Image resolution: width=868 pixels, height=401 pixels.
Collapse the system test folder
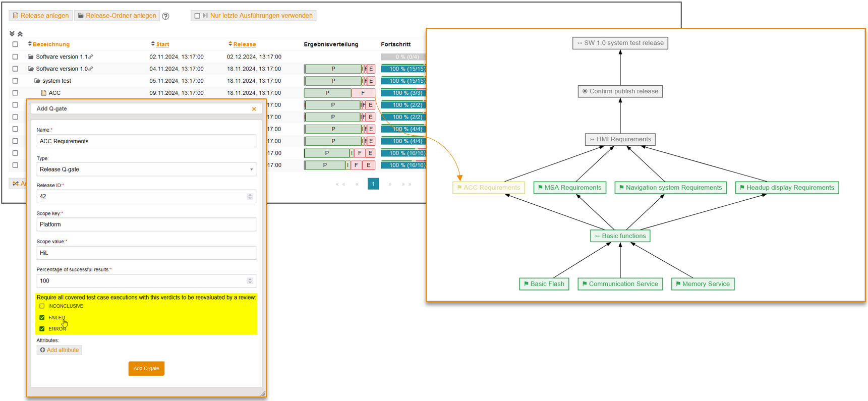click(37, 81)
